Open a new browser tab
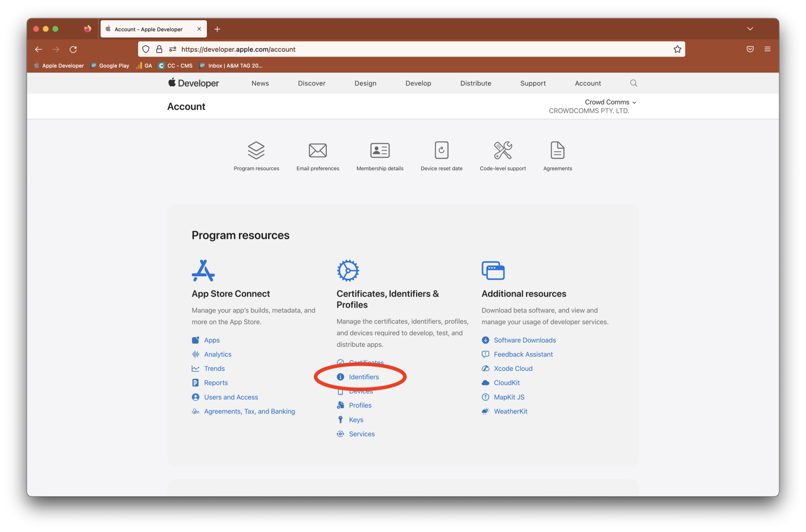Image resolution: width=806 pixels, height=532 pixels. click(217, 29)
